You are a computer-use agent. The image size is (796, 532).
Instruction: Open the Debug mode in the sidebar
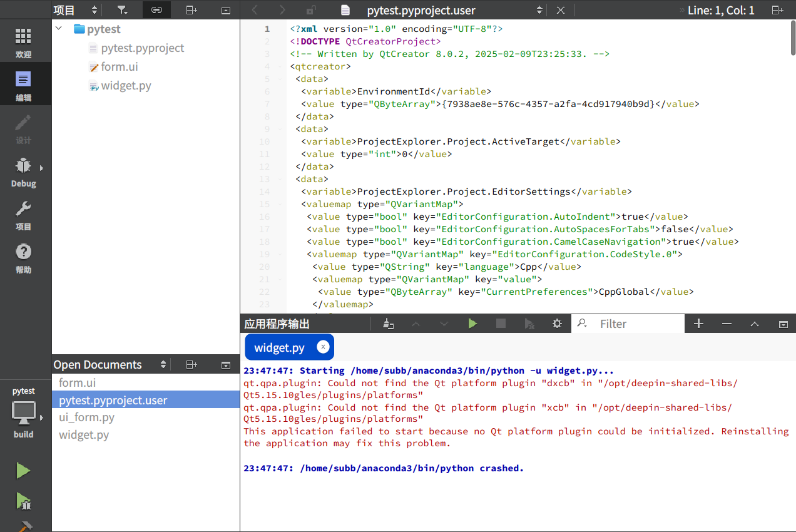tap(23, 171)
